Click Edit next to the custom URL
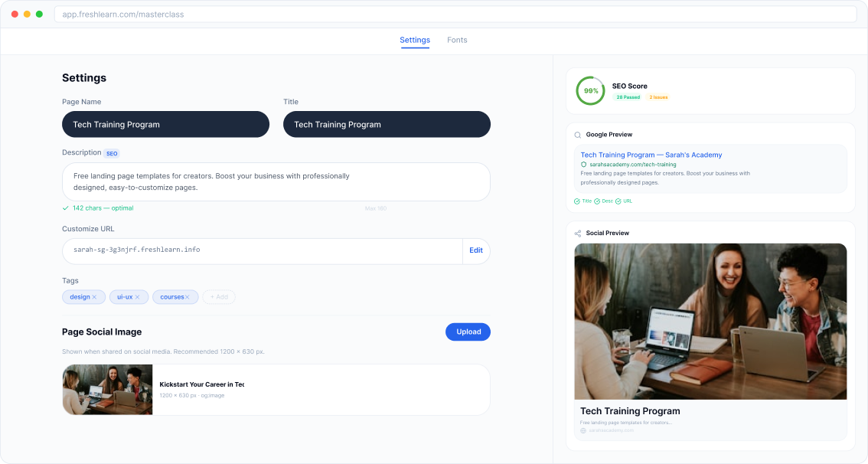This screenshot has width=868, height=464. [476, 250]
